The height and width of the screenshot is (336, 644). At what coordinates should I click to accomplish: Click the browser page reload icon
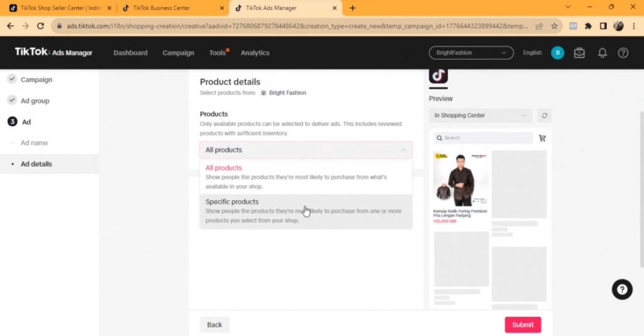coord(41,26)
